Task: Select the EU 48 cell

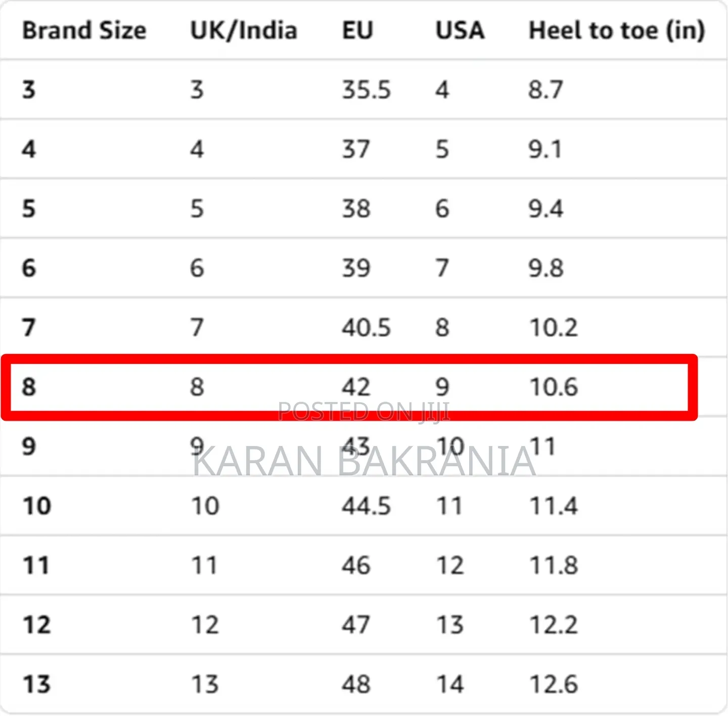Action: click(356, 684)
